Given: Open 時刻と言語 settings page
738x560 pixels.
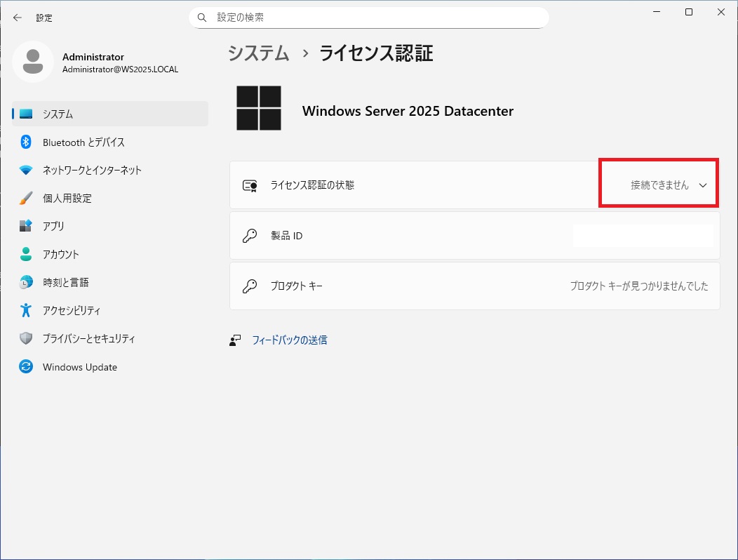Looking at the screenshot, I should coord(110,282).
